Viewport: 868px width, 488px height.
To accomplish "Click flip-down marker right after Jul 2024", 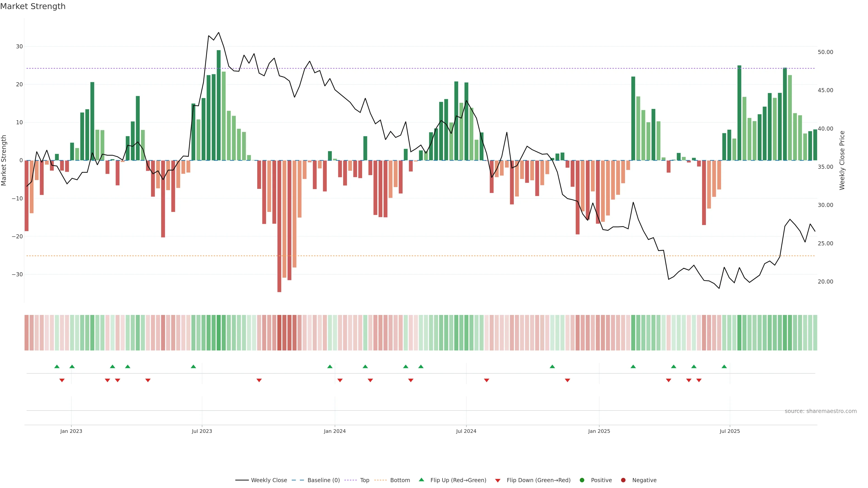I will pyautogui.click(x=487, y=380).
